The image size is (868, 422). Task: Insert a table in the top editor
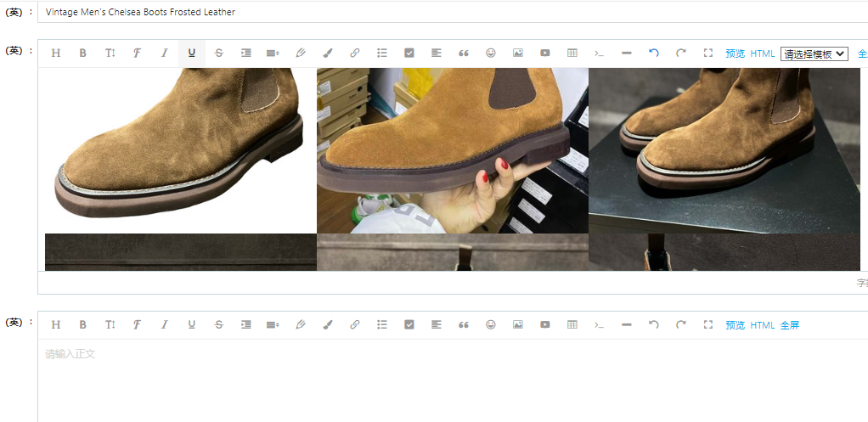click(x=572, y=53)
